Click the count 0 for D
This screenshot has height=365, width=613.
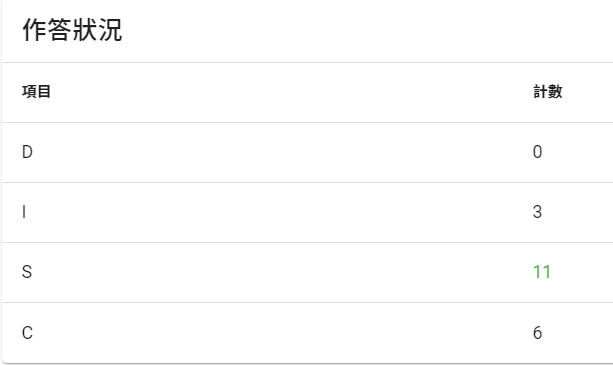click(x=538, y=152)
